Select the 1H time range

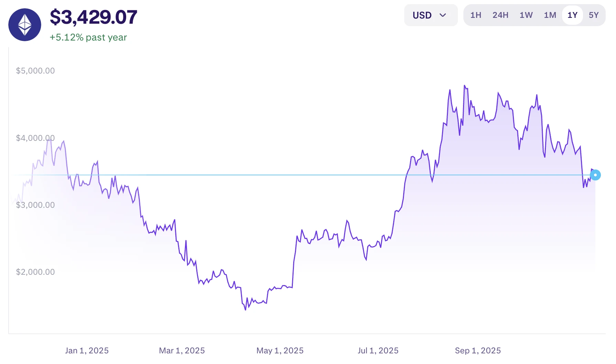click(x=476, y=15)
